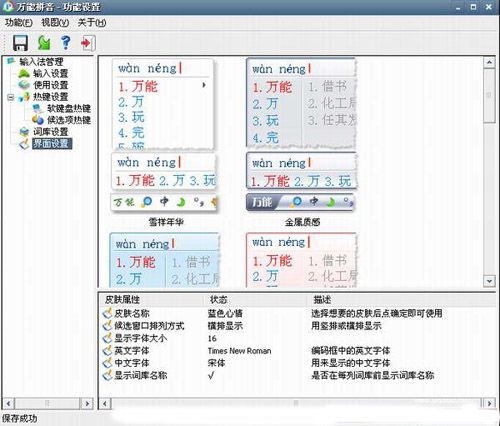500x426 pixels.
Task: Click the 金属质感 skin name label
Action: pos(302,222)
